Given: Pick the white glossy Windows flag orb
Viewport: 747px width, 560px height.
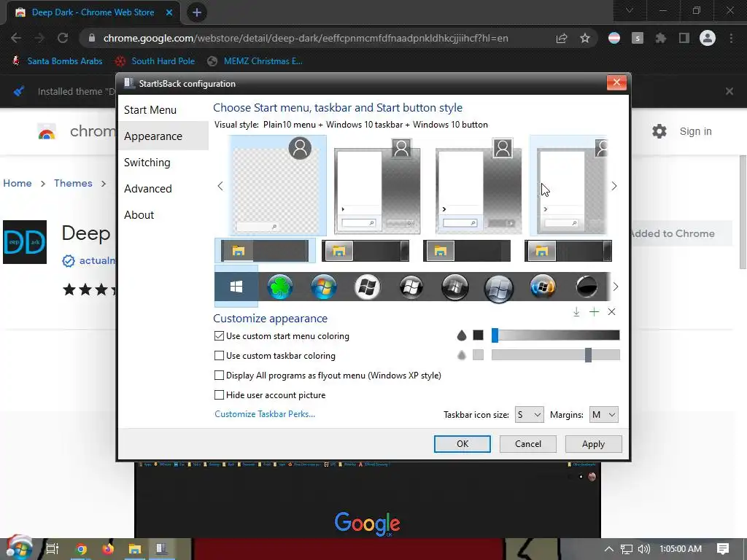Looking at the screenshot, I should [x=368, y=287].
